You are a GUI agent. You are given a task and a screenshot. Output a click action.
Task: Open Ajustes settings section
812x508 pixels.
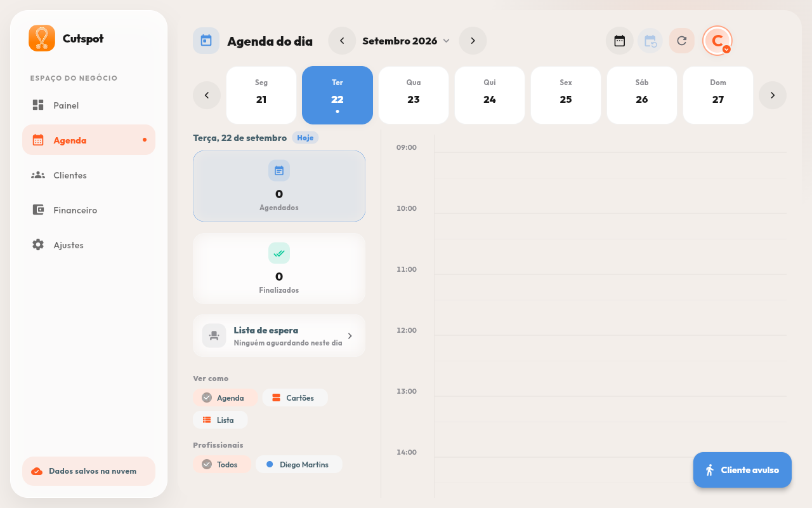point(89,245)
